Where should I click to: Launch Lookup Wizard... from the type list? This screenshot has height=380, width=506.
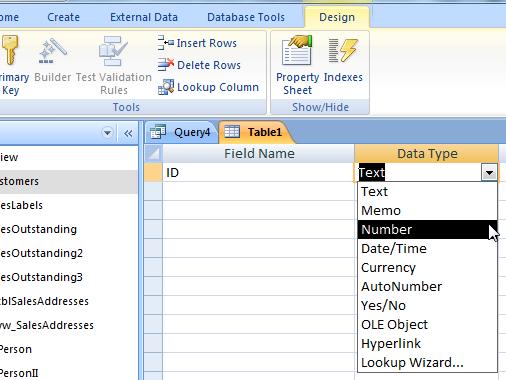point(427,363)
